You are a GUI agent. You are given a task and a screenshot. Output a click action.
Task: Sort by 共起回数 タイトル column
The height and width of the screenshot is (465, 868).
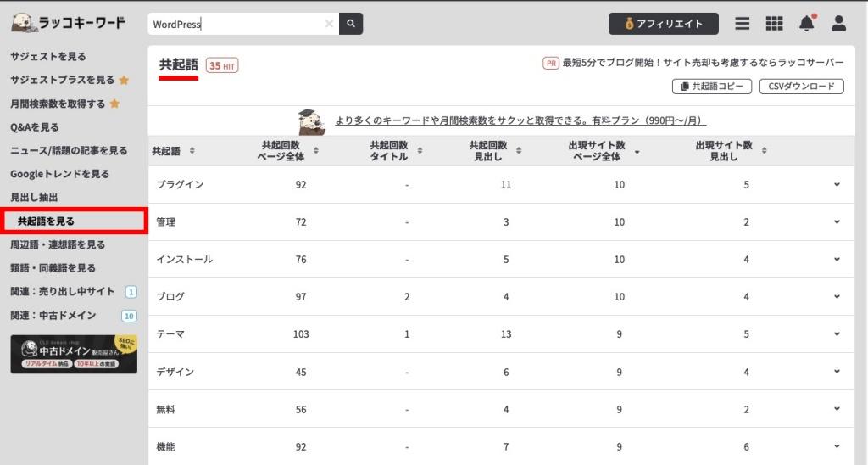pyautogui.click(x=420, y=151)
